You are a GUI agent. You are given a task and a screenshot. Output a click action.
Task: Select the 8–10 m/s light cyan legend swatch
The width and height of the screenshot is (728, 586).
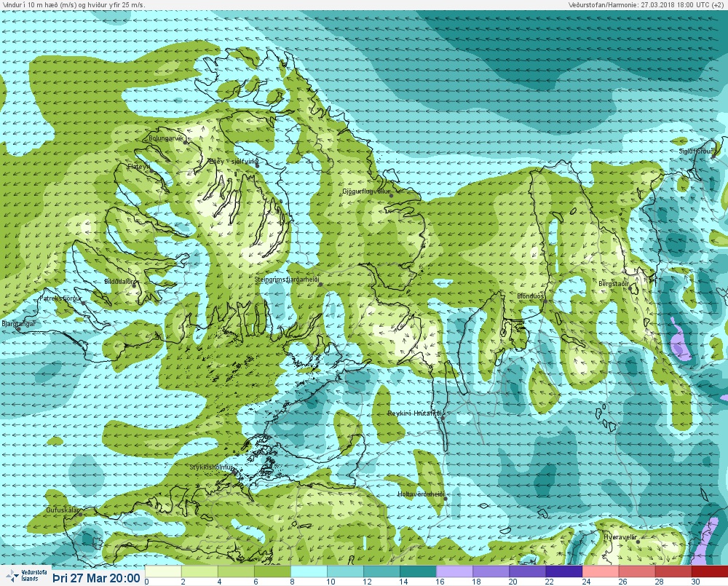click(309, 571)
